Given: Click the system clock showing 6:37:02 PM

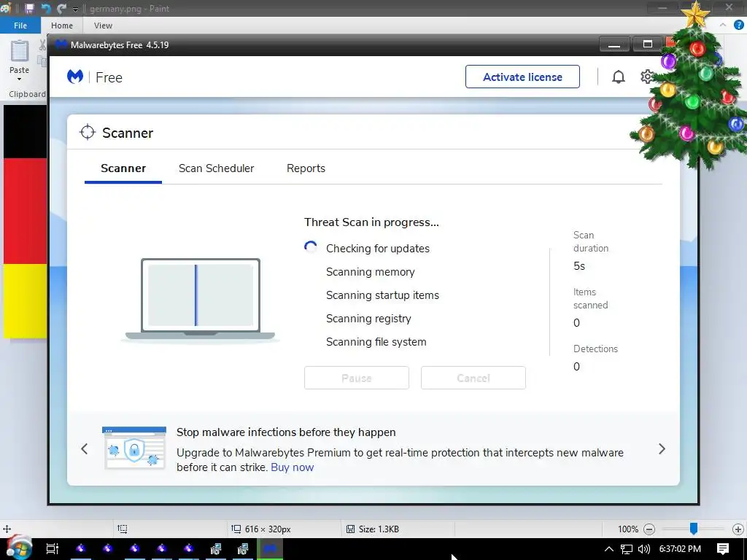Looking at the screenshot, I should coord(680,549).
